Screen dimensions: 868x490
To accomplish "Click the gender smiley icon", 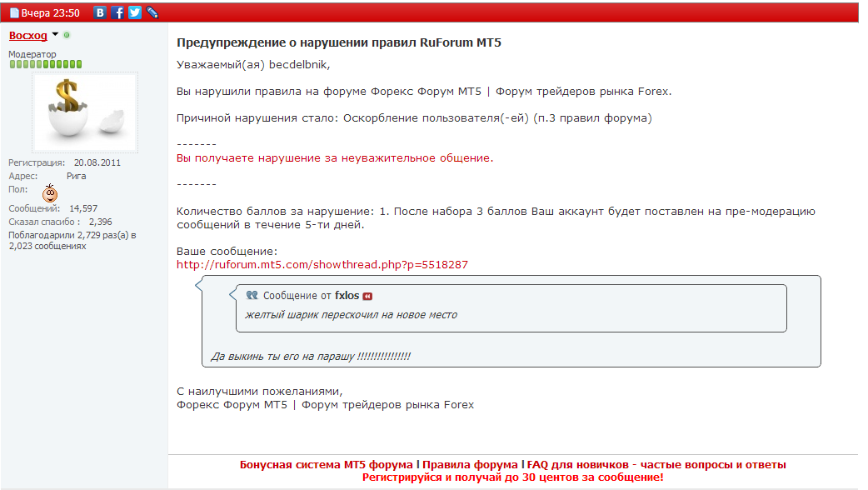I will [x=50, y=192].
